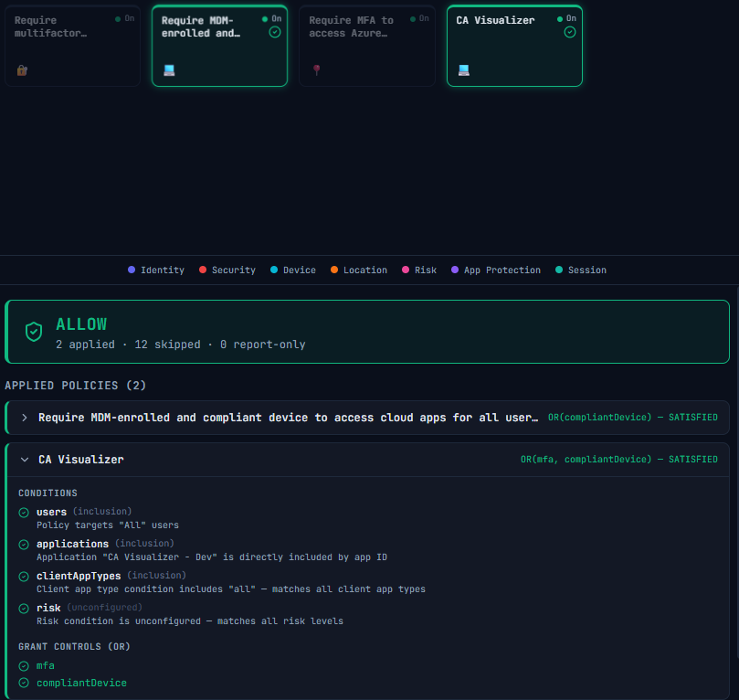Viewport: 739px width, 700px height.
Task: Click the Identity legend dot
Action: [132, 270]
